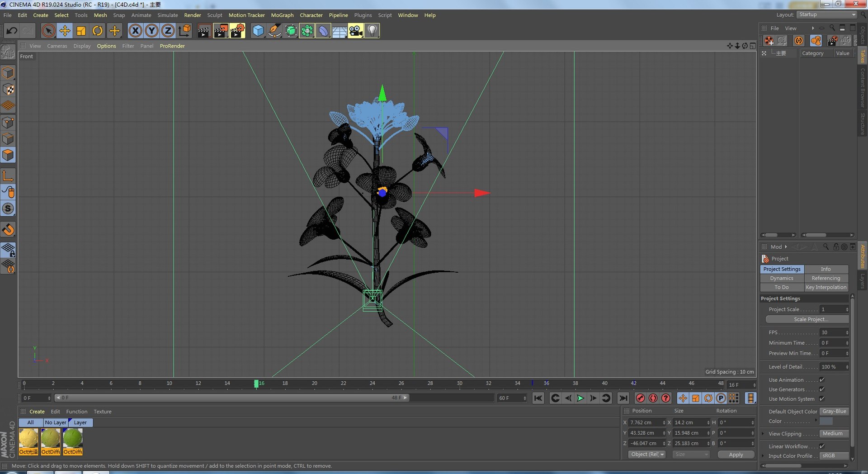Click the Make Editable icon
The height and width of the screenshot is (474, 868).
point(8,53)
